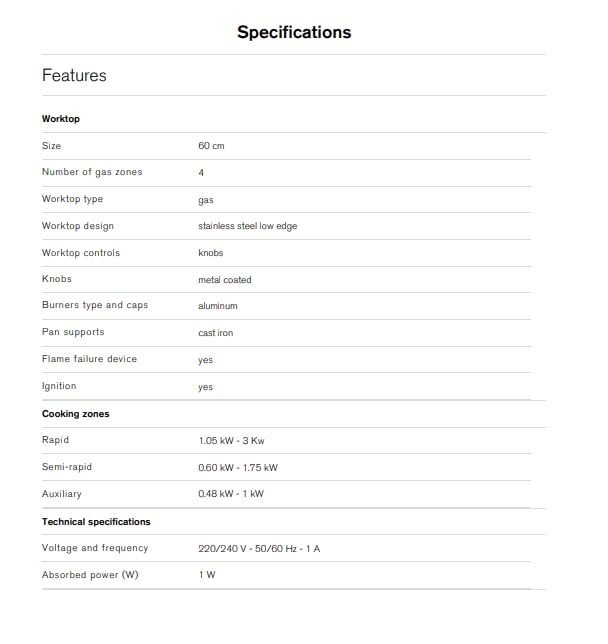Screen dimensions: 608x644
Task: Click the Worktop design row label
Action: [78, 226]
